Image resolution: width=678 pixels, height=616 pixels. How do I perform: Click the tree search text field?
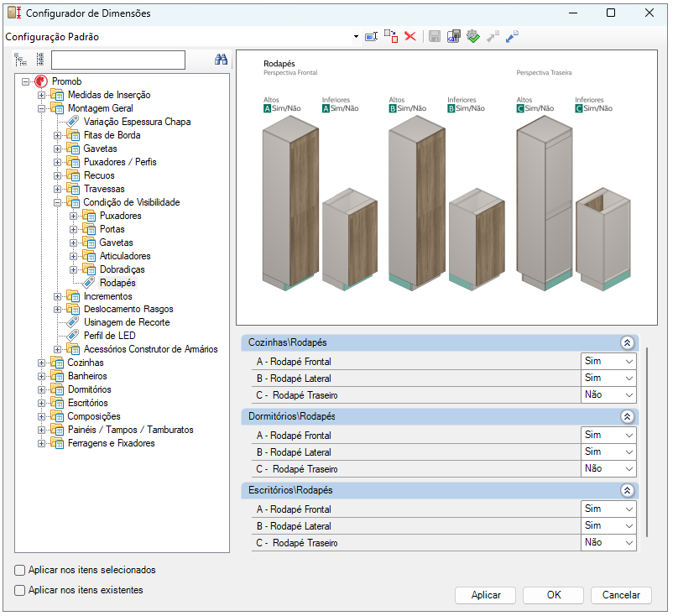117,60
